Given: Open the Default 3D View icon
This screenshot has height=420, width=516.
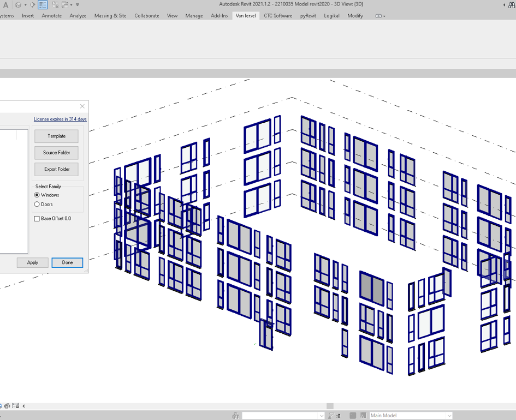Looking at the screenshot, I should click(x=19, y=5).
